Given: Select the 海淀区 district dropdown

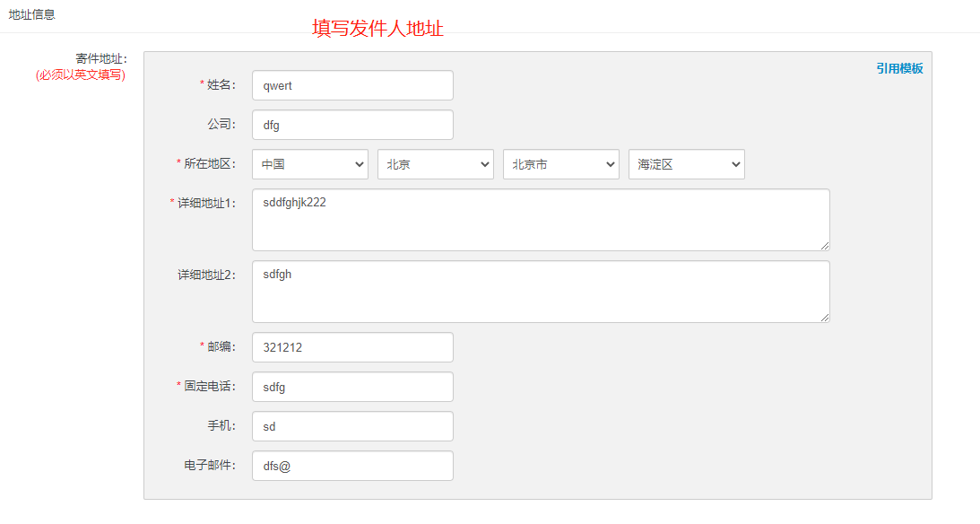Looking at the screenshot, I should click(686, 164).
